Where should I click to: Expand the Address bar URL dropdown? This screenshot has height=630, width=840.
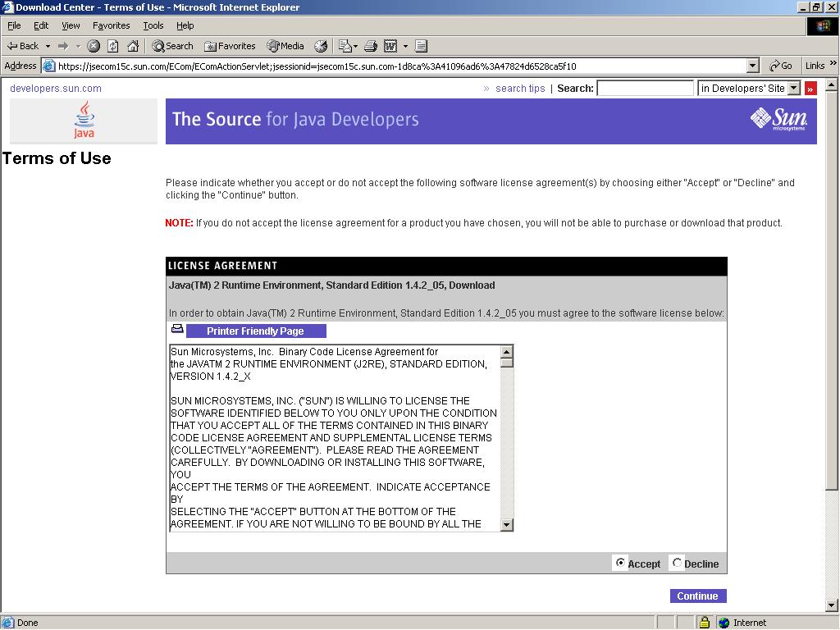coord(753,66)
